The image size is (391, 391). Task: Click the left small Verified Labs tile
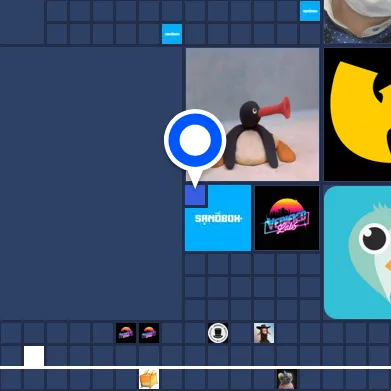click(126, 333)
